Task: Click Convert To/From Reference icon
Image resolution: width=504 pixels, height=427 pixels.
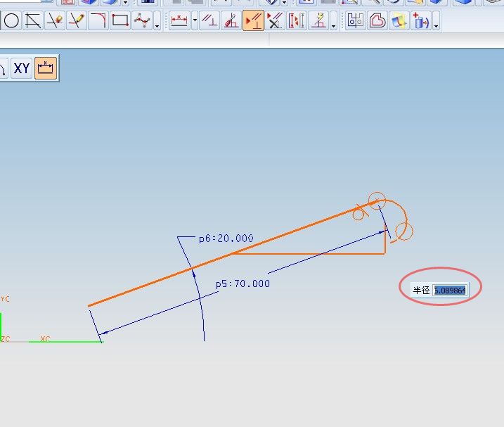Action: [x=297, y=21]
